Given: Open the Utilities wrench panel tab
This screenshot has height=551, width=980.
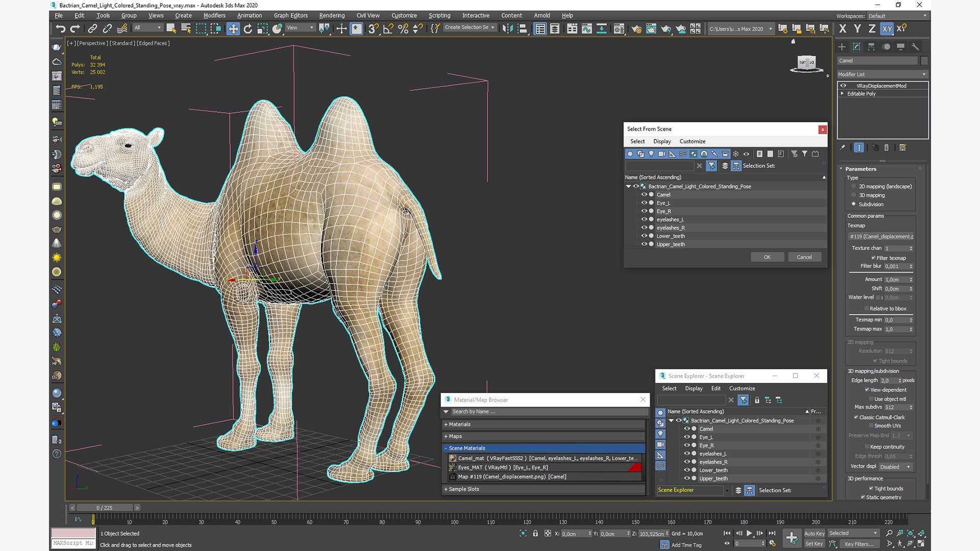Looking at the screenshot, I should (x=915, y=46).
